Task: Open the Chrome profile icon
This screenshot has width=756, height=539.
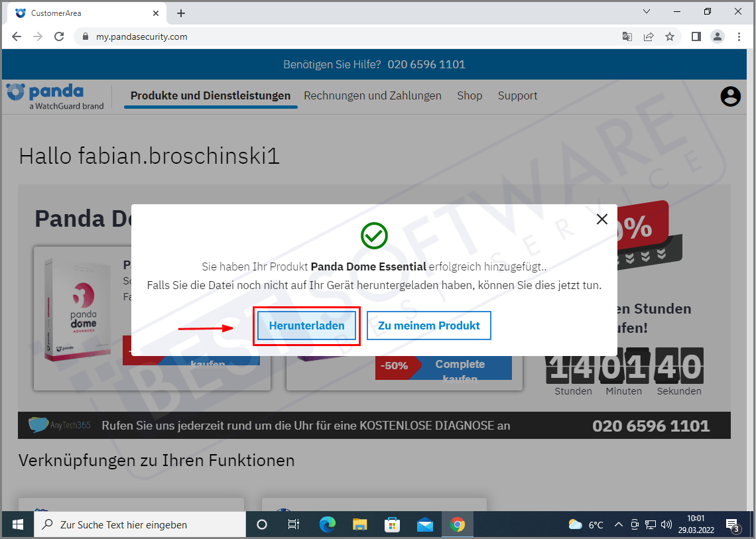Action: 718,36
